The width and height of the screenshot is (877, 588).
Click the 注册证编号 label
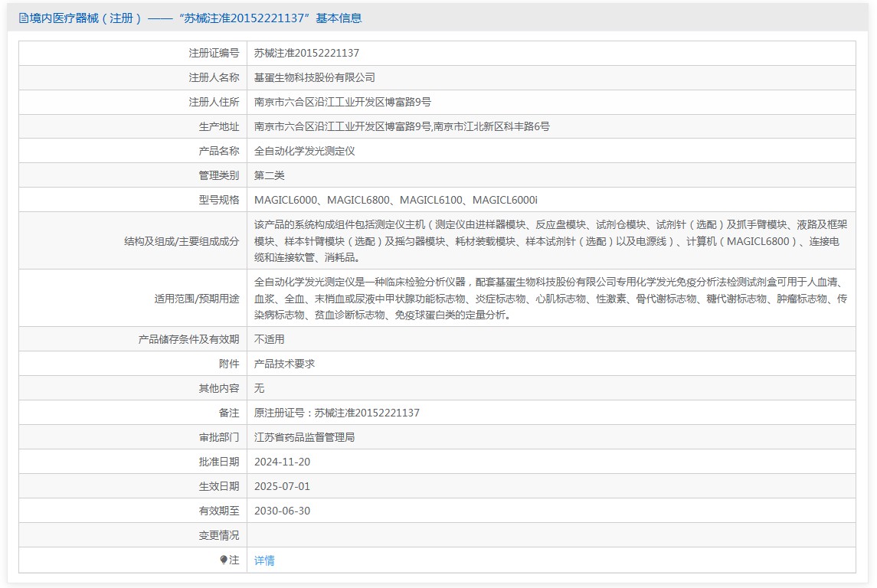point(214,53)
